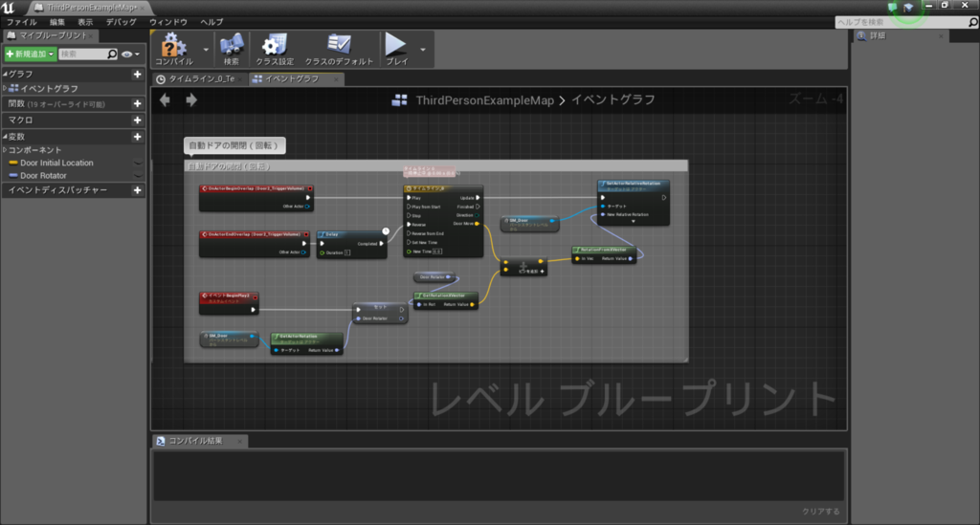
Task: Open view options eye dropdown in My Blueprint
Action: (x=130, y=55)
